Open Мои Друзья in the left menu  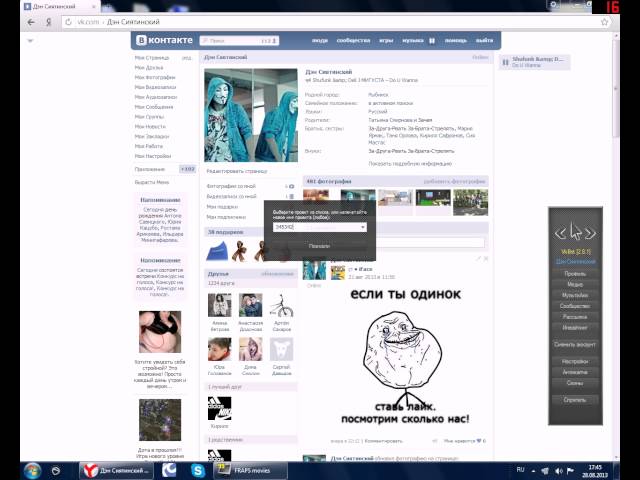(x=149, y=68)
